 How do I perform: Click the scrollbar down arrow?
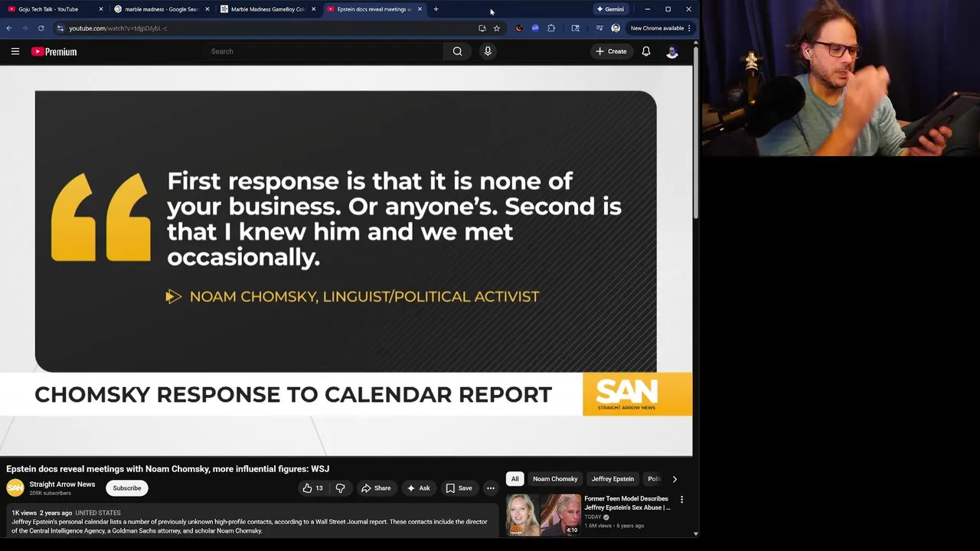pos(695,533)
